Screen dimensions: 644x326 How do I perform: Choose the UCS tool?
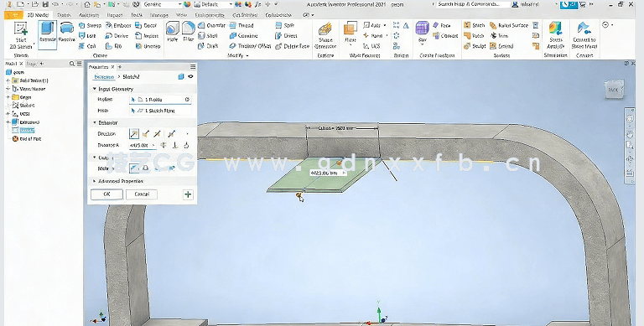coord(371,46)
